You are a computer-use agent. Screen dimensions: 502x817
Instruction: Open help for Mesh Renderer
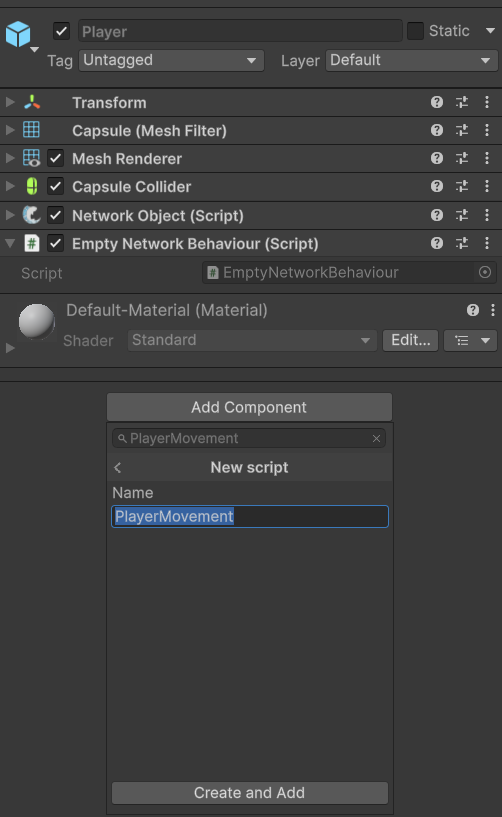pyautogui.click(x=437, y=158)
